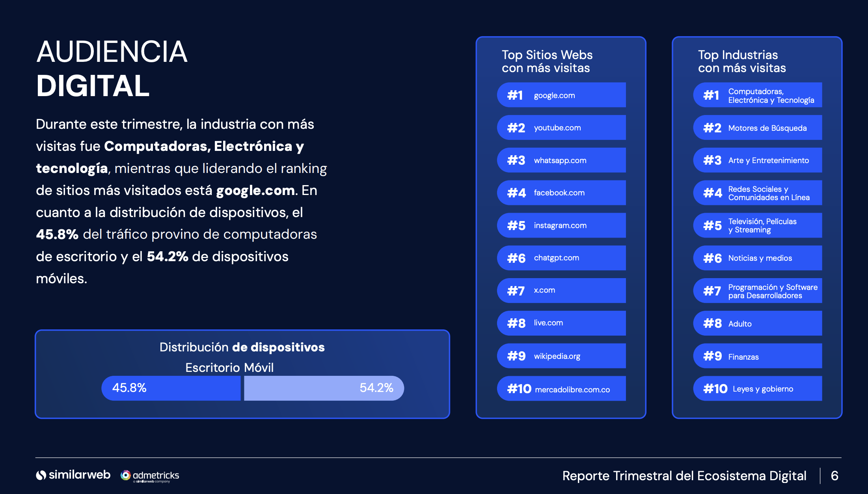This screenshot has width=868, height=494.
Task: Select the #7 x.com row
Action: point(561,291)
